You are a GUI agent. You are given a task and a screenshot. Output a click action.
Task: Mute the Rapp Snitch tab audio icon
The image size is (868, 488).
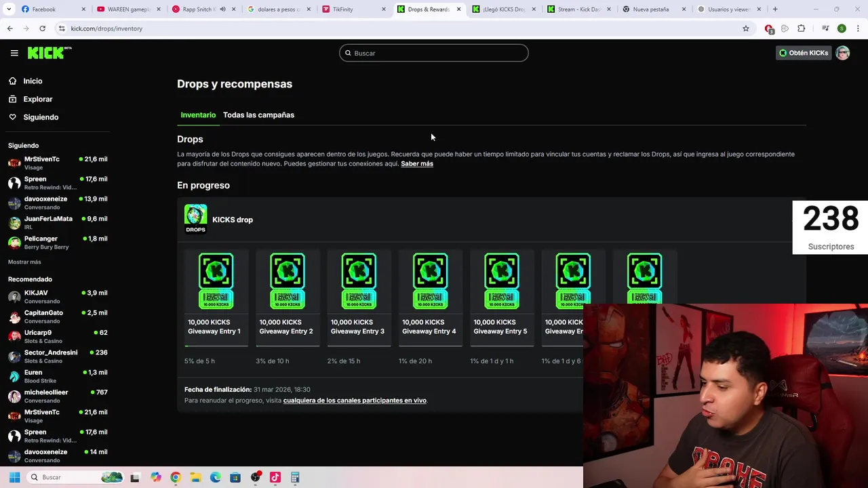pos(222,9)
